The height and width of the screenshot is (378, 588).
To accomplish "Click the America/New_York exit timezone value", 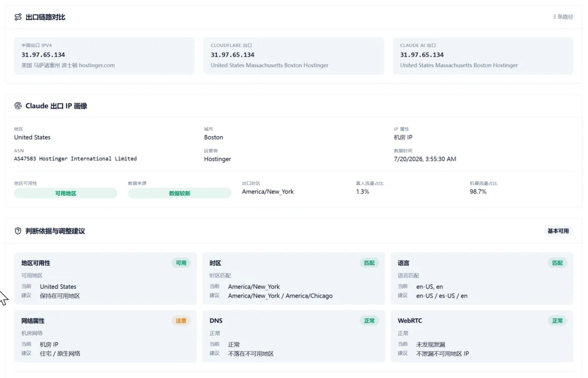I will pyautogui.click(x=268, y=191).
